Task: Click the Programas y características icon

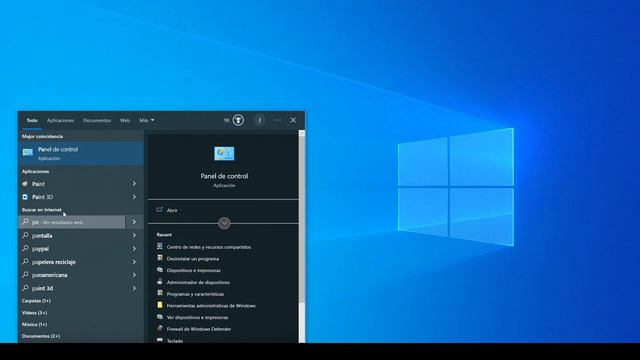Action: click(160, 293)
